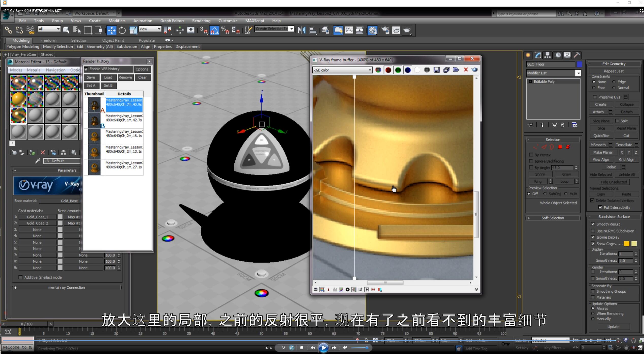Click the blue GEO_Floor object color swatch
The width and height of the screenshot is (644, 354).
[x=579, y=64]
